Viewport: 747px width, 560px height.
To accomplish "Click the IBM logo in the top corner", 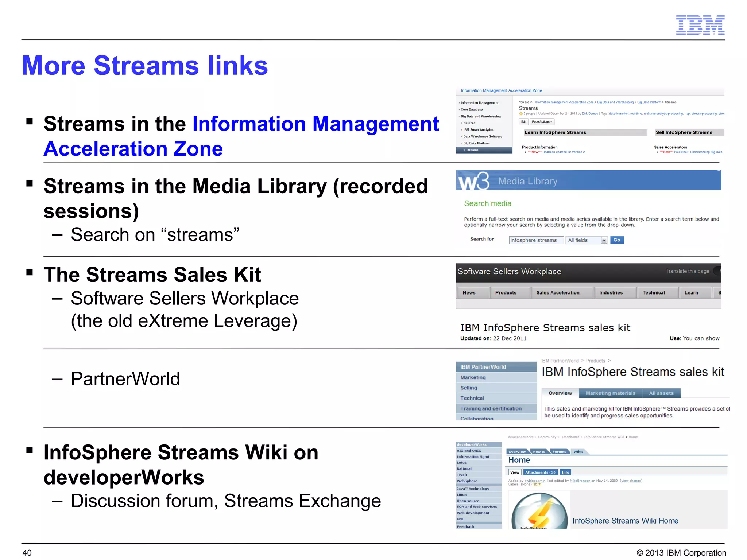I will pos(700,25).
